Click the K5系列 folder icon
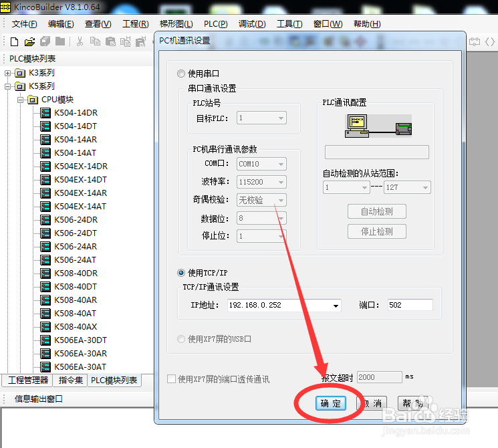Viewport: 498px width, 448px height. 20,86
